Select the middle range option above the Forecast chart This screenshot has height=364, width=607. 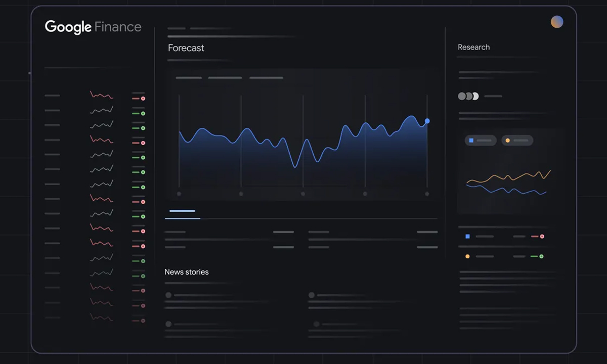[x=225, y=78]
